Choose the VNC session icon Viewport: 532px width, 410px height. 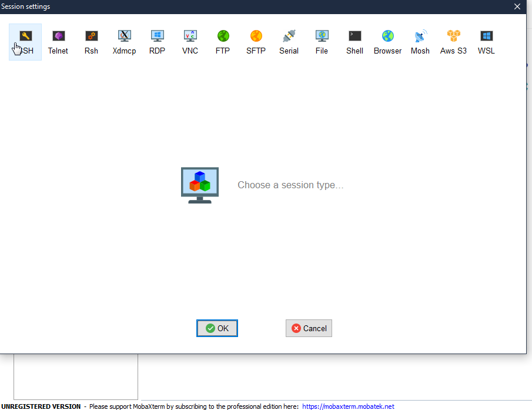pos(190,41)
